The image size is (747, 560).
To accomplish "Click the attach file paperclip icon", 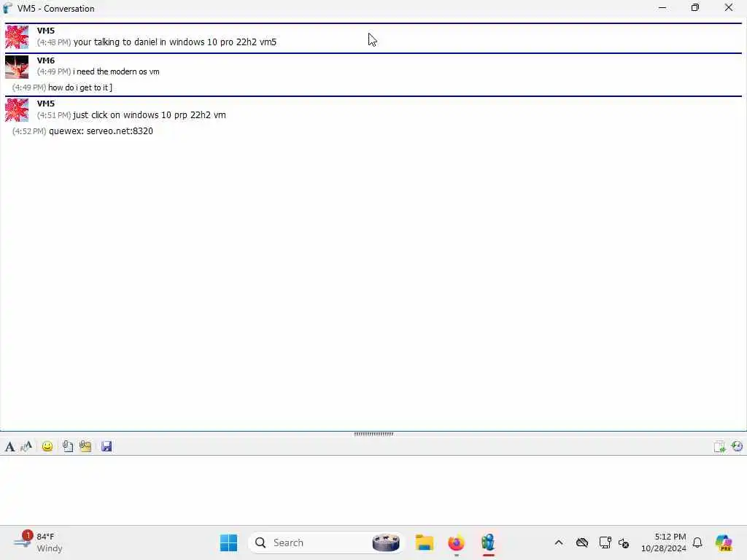I will pos(68,447).
